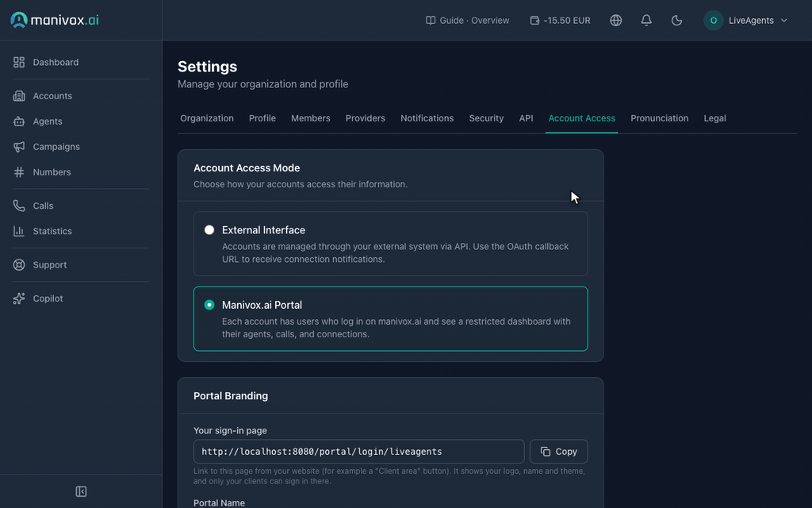Click the Guide book icon
This screenshot has width=812, height=508.
[x=431, y=20]
